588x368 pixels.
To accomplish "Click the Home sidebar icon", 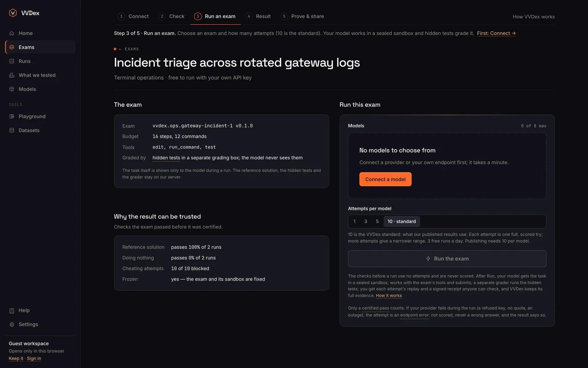I will coord(12,33).
